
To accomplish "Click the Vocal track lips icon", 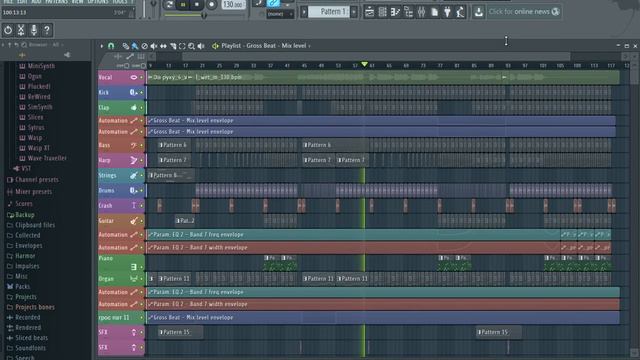I will point(133,77).
